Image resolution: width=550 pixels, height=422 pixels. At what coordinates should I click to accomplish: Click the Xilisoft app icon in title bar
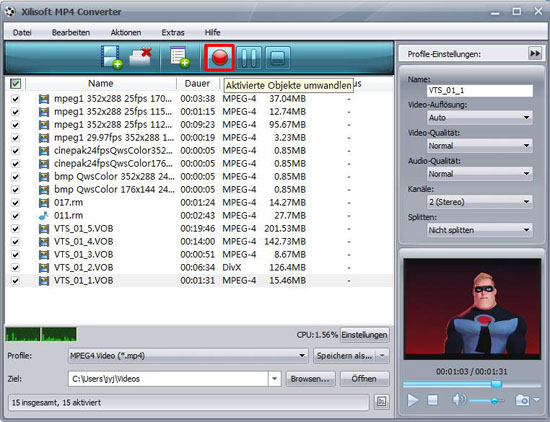[11, 12]
